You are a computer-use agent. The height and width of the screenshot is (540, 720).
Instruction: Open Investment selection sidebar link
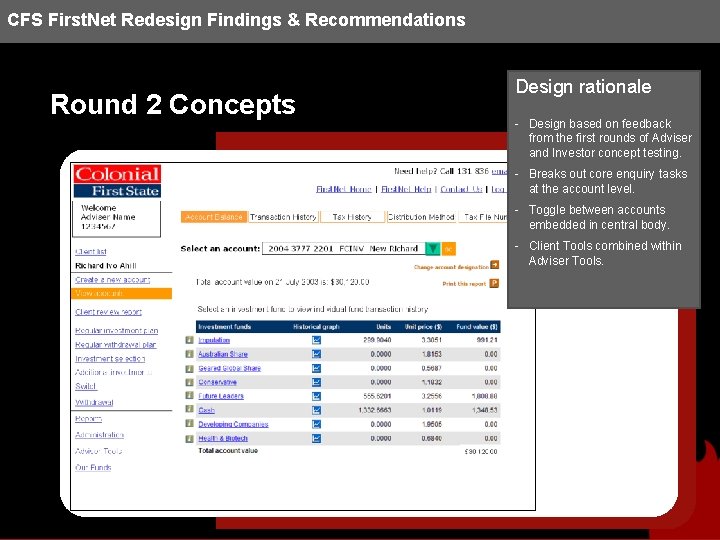pyautogui.click(x=110, y=359)
